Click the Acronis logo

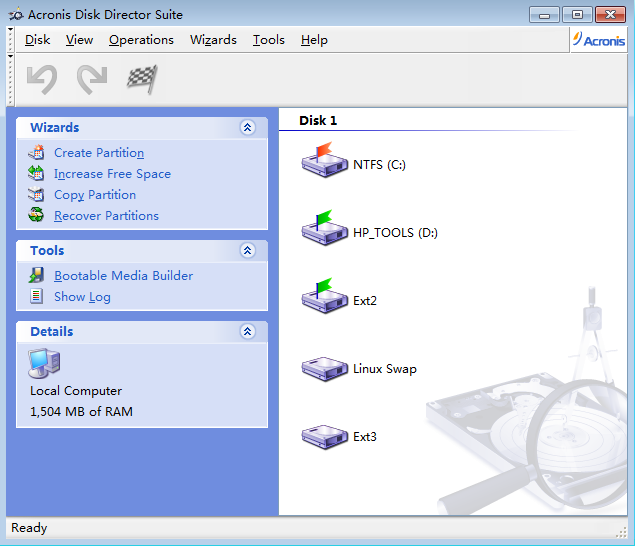[x=599, y=40]
